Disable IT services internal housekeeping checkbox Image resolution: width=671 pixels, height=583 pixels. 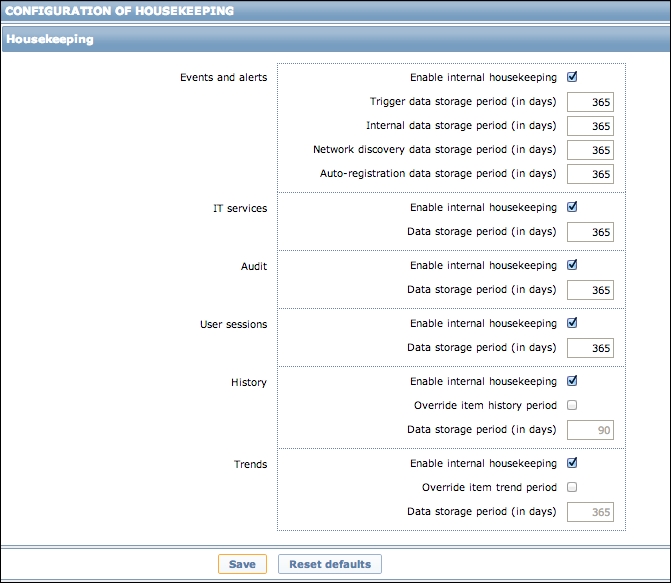coord(572,208)
